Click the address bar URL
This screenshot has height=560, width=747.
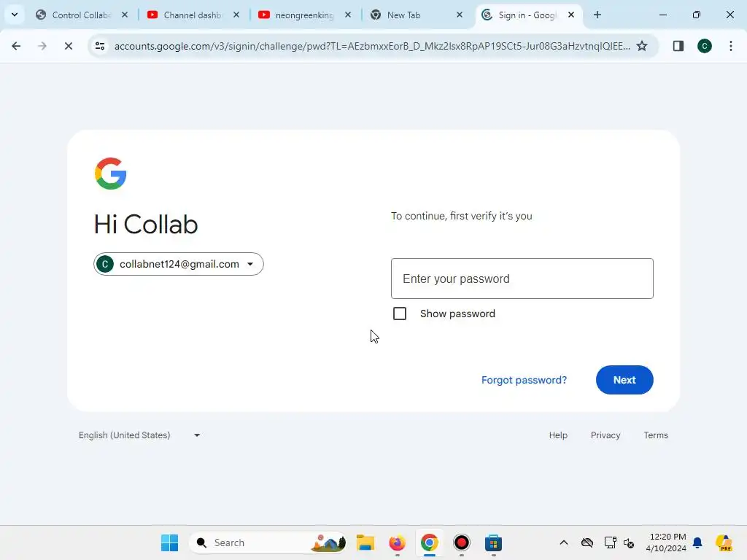(371, 46)
